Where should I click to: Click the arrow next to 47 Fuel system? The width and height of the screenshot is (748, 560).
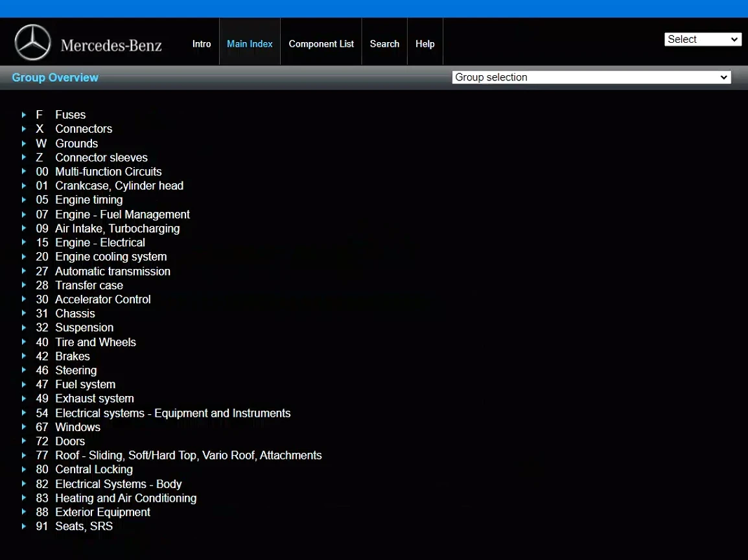coord(24,384)
